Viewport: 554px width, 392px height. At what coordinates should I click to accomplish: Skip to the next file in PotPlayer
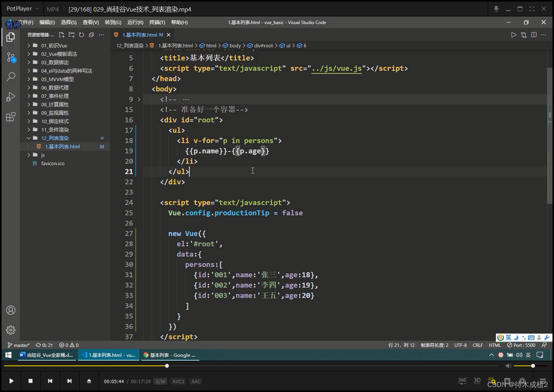[x=69, y=381]
